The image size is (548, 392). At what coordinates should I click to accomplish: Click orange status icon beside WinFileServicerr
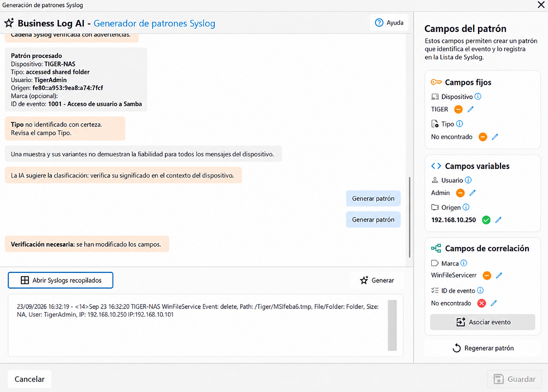[x=487, y=275]
